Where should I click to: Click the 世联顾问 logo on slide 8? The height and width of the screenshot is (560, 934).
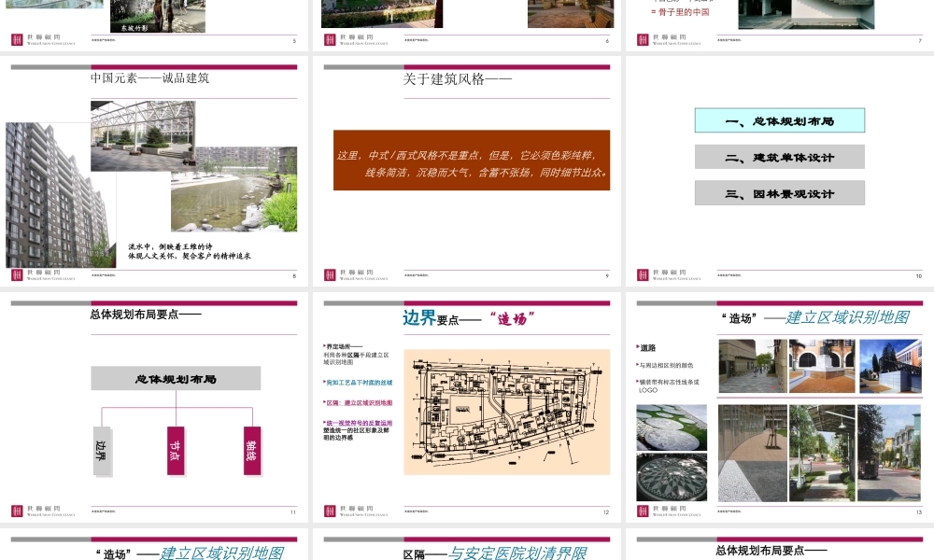pos(44,275)
